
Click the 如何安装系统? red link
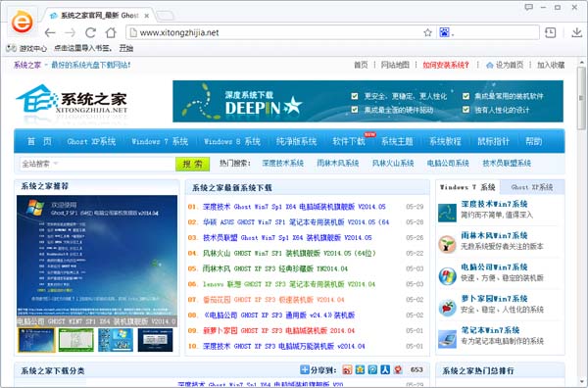(x=446, y=66)
